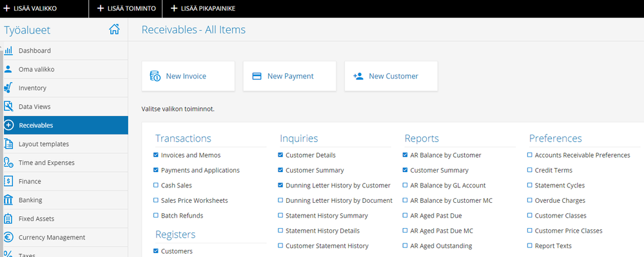Viewport: 644px width, 257px height.
Task: Click the Oma valikko person icon
Action: (x=8, y=70)
